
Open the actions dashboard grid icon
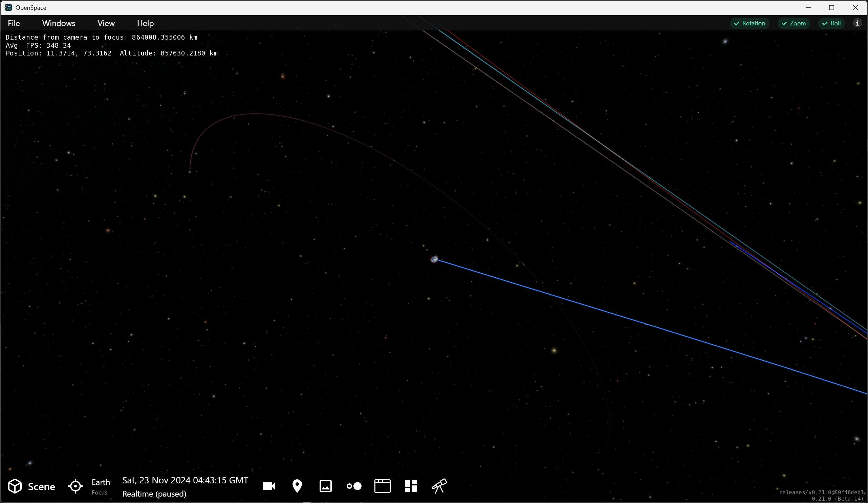coord(411,486)
